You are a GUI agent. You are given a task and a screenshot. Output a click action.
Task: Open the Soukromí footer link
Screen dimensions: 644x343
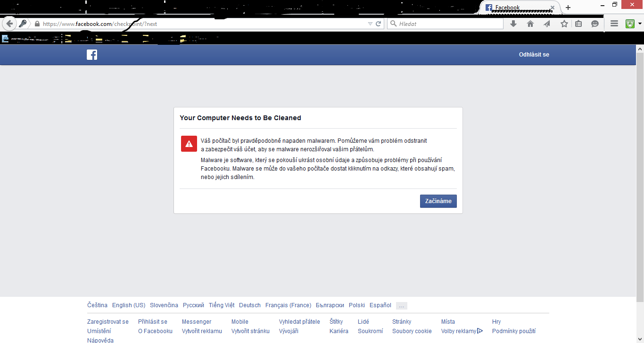371,331
